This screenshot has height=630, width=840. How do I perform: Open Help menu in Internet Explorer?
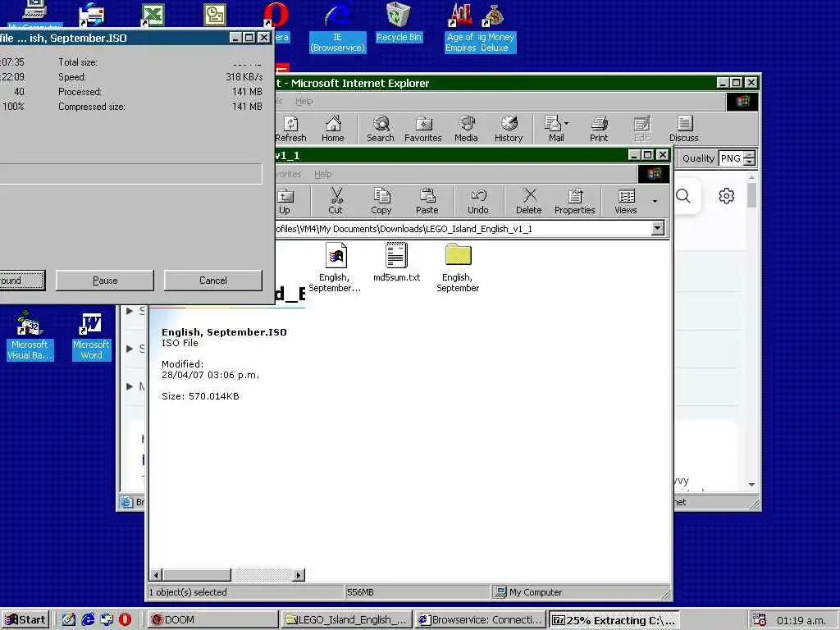point(304,101)
